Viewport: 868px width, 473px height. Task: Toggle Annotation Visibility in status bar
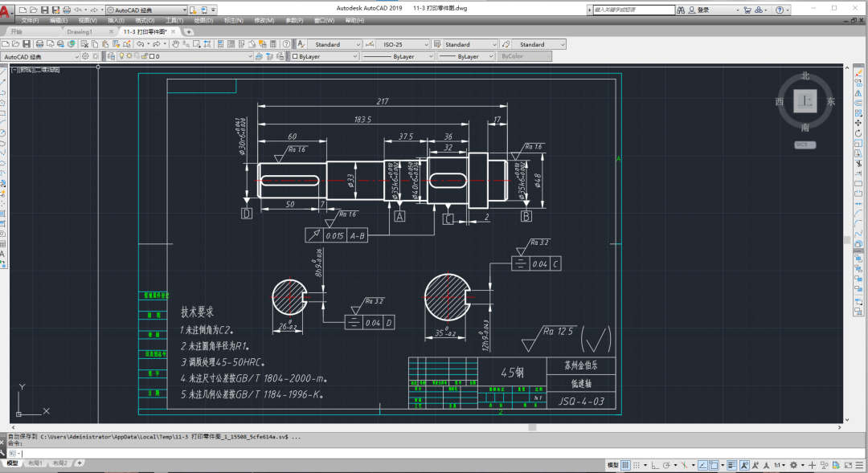(x=744, y=465)
